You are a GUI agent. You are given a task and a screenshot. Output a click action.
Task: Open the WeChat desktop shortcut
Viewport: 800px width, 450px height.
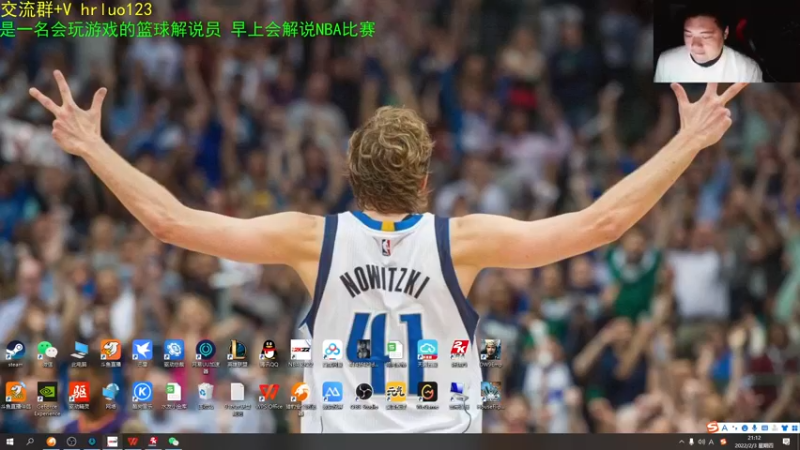pyautogui.click(x=47, y=353)
